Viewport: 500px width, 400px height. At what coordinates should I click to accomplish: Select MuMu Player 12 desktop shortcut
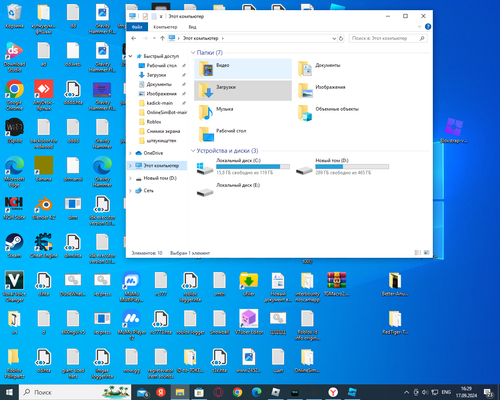coord(132,325)
